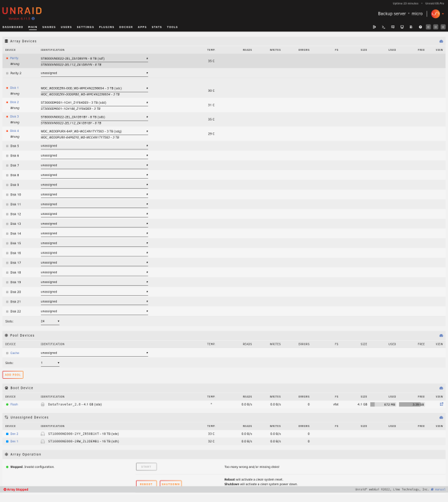This screenshot has width=448, height=502.
Task: Open the pool Slots dropdown showing 1
Action: (x=50, y=363)
